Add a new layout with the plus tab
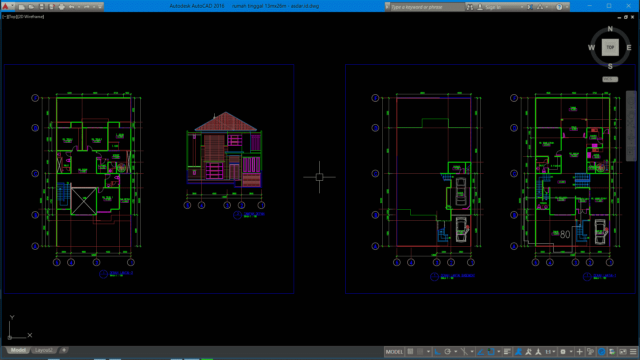This screenshot has width=640, height=360. (64, 350)
